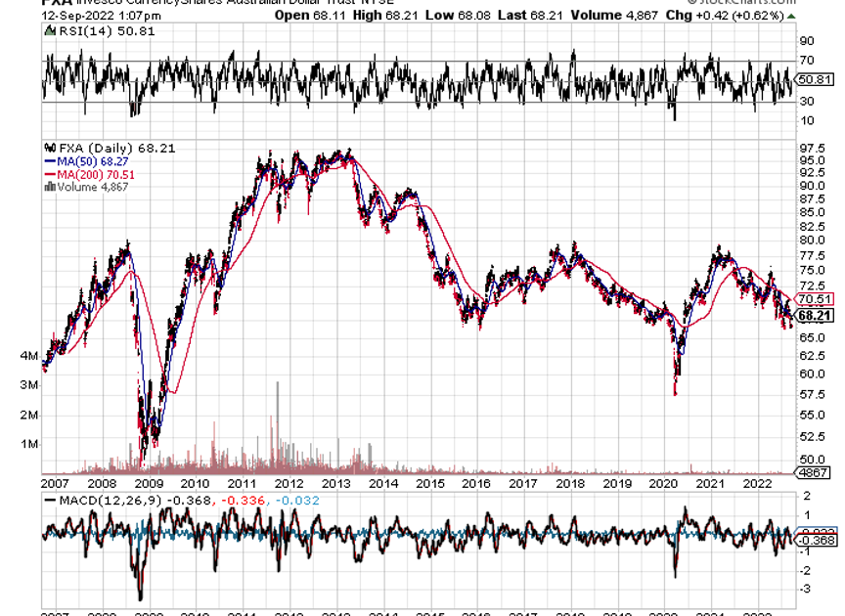Click the blue MA(50) line swatch
Screen dimensions: 845x616
point(49,161)
